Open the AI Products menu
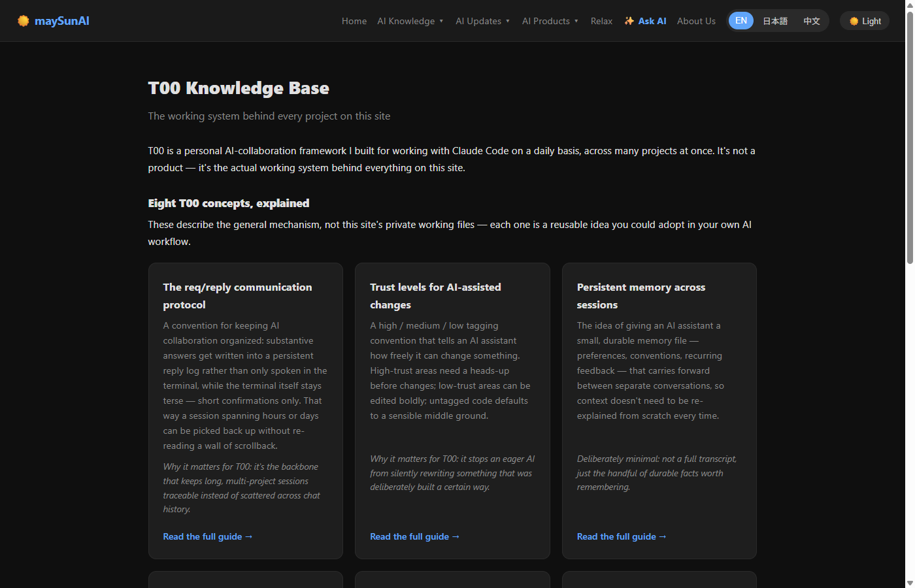 point(550,21)
